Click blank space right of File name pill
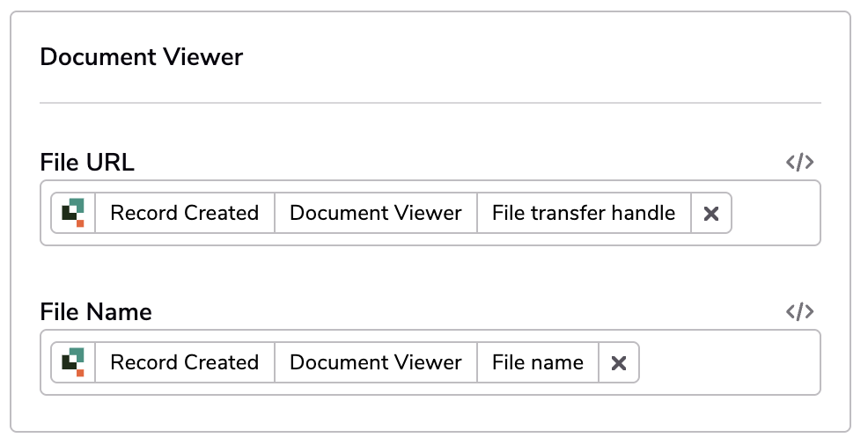The height and width of the screenshot is (445, 868). (x=730, y=362)
